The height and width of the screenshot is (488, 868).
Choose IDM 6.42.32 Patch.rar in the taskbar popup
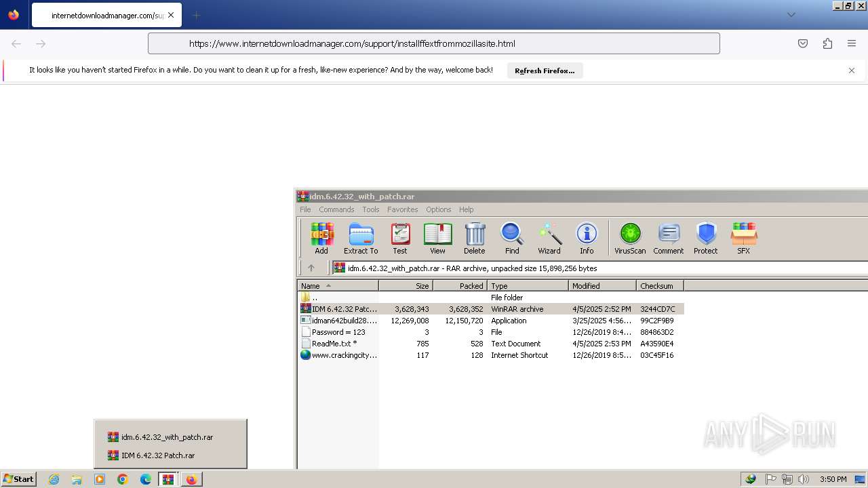coord(170,455)
